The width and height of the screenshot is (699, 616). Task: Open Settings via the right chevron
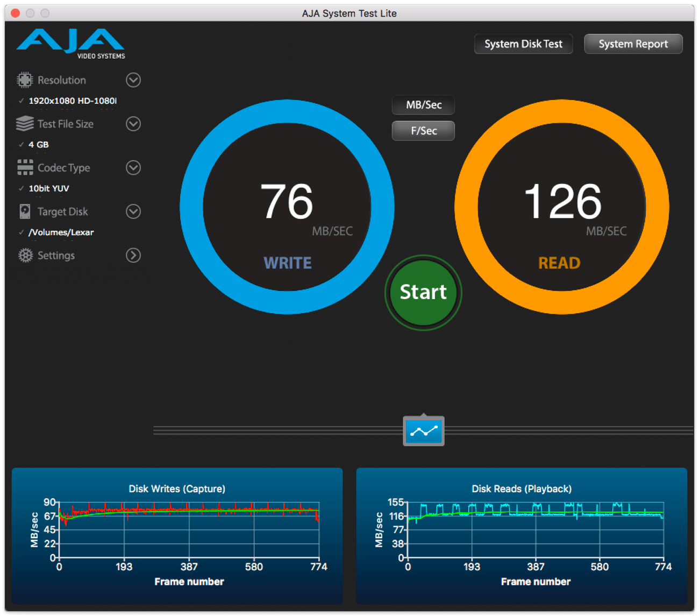[x=133, y=255]
